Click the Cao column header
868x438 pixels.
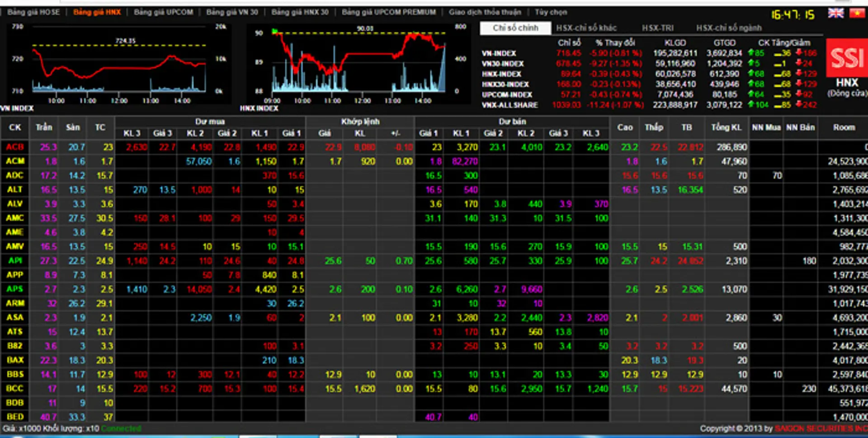tap(625, 128)
